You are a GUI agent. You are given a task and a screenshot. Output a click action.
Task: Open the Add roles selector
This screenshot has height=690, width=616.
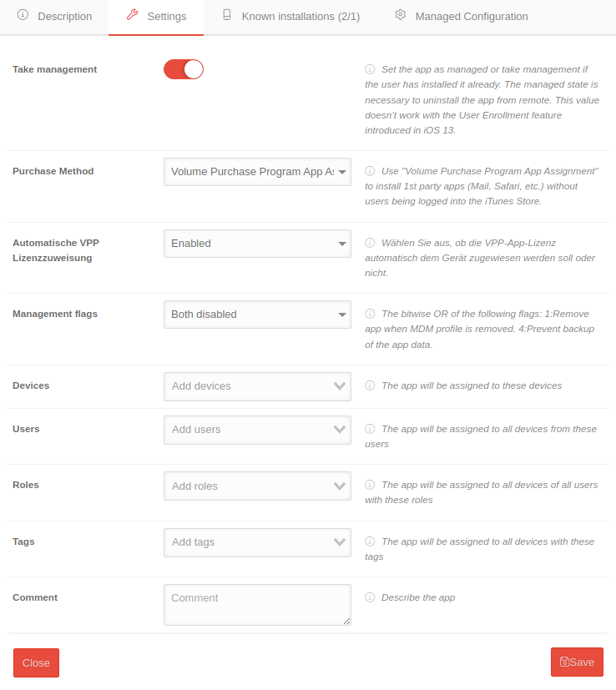click(257, 486)
